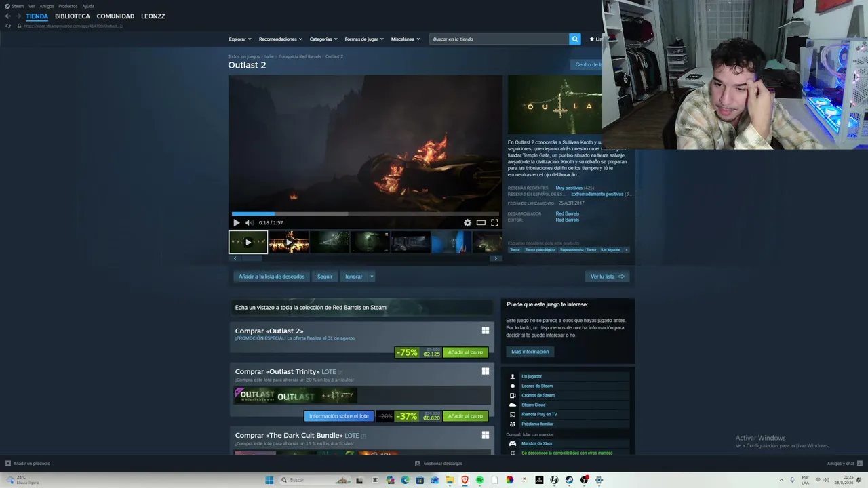The height and width of the screenshot is (488, 868).
Task: Expand the Explorar dropdown menu
Action: 240,39
